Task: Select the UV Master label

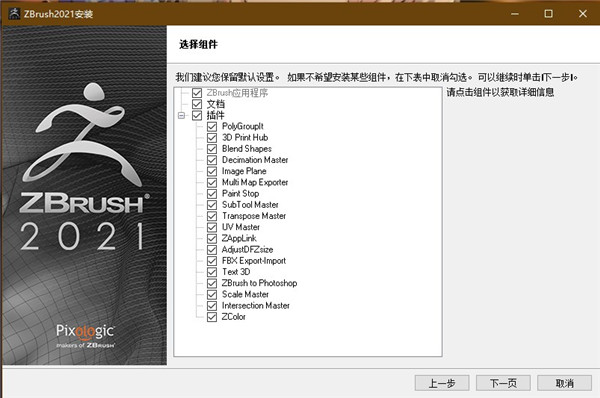Action: 241,227
